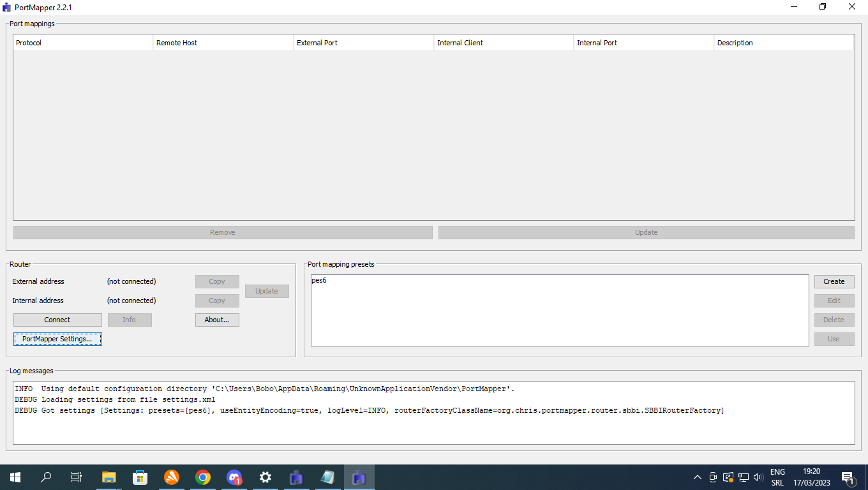Image resolution: width=868 pixels, height=490 pixels.
Task: Open the notification center icon
Action: [848, 477]
